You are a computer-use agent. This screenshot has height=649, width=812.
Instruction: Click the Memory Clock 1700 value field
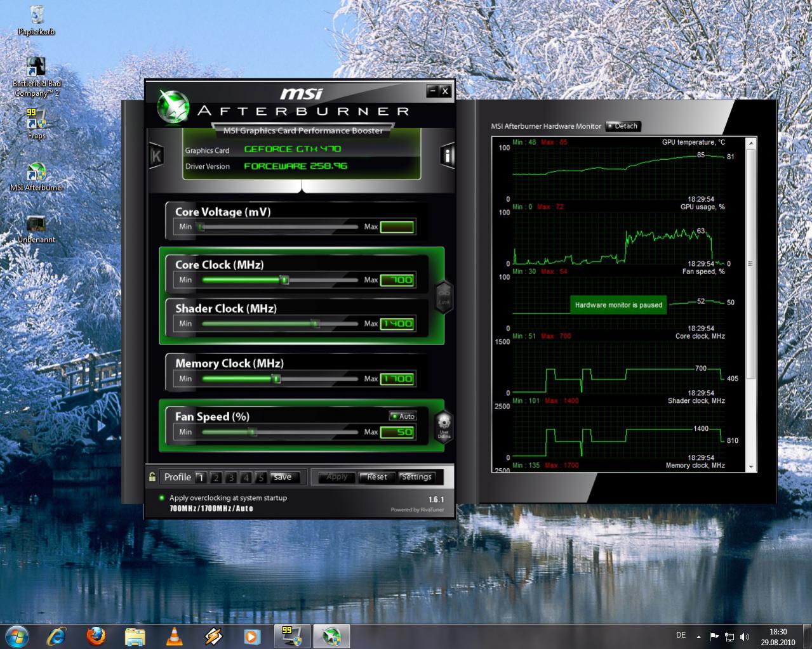tap(397, 379)
